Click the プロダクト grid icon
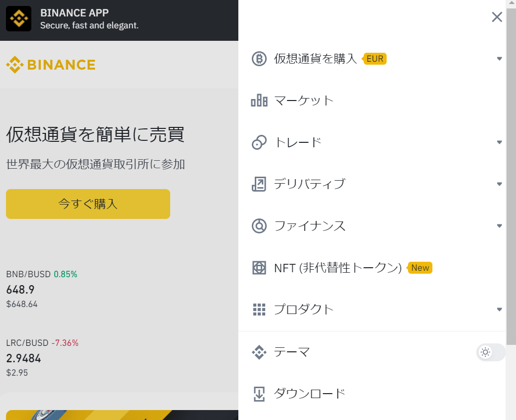 [259, 310]
